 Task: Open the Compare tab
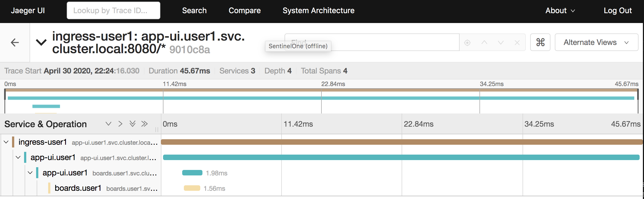pos(245,10)
